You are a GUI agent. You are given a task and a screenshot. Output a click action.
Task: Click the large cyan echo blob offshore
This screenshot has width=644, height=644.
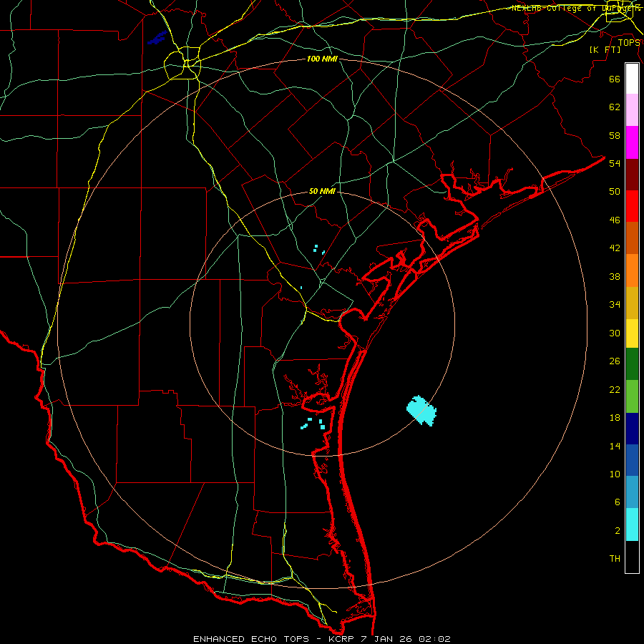(x=421, y=411)
